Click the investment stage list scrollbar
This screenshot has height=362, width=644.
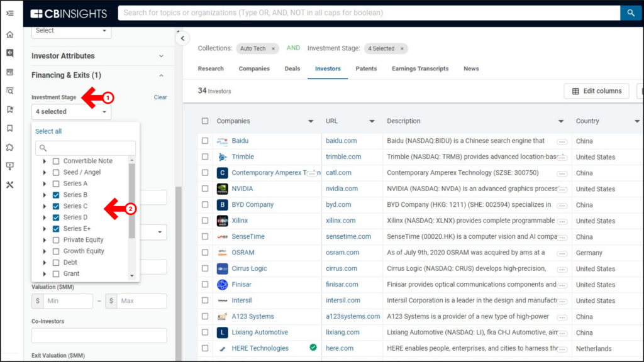132,200
